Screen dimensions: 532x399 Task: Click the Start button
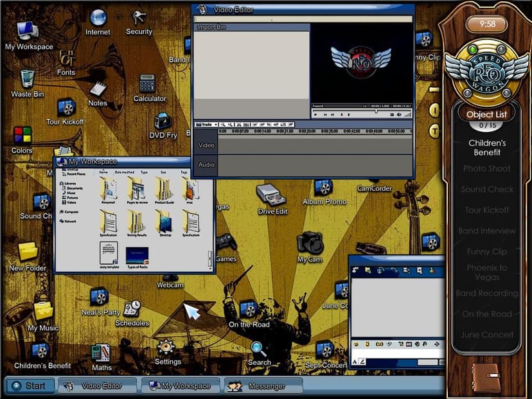(30, 386)
